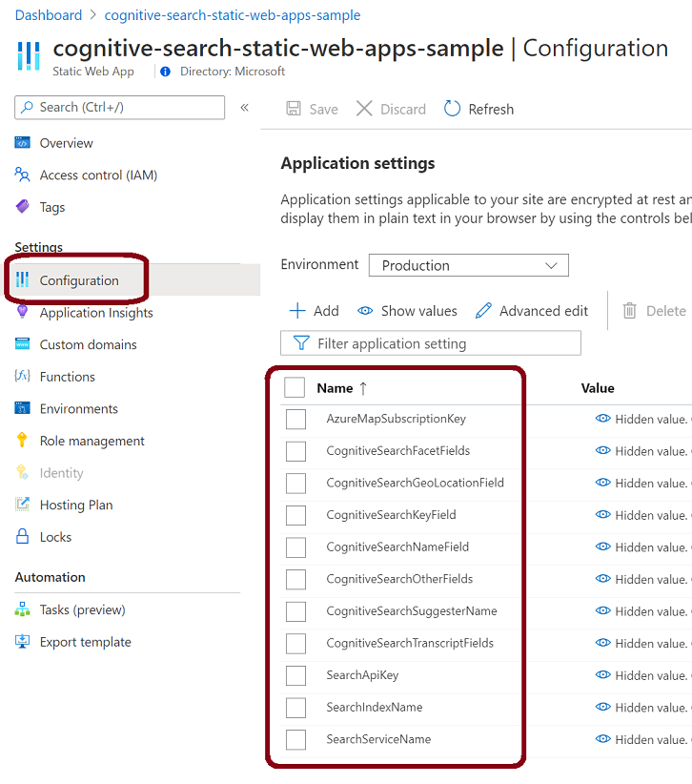Image resolution: width=692 pixels, height=784 pixels.
Task: Click the Refresh button label
Action: coord(491,109)
